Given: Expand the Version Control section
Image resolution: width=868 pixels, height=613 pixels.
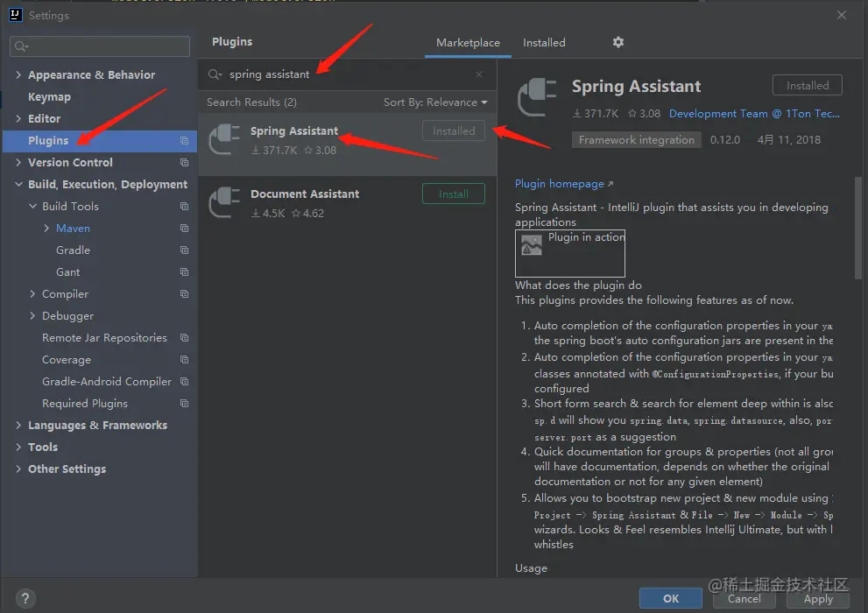Looking at the screenshot, I should tap(18, 162).
